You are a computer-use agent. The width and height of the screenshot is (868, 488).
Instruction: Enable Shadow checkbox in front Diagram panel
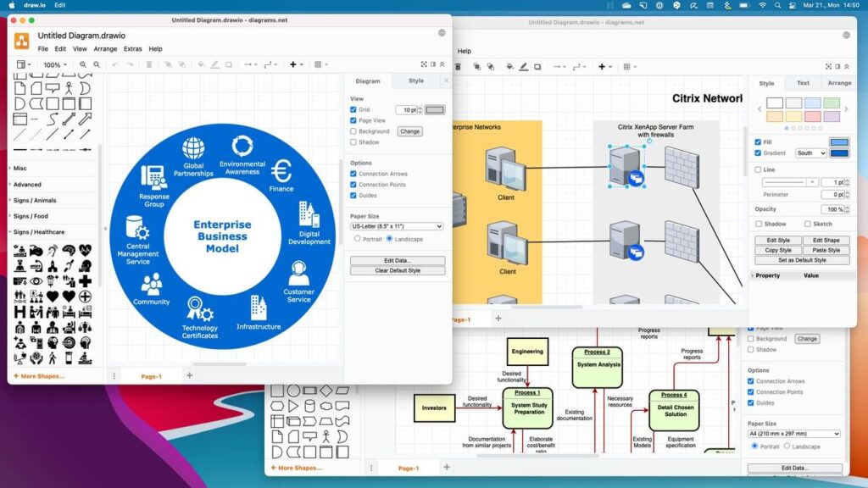tap(353, 142)
